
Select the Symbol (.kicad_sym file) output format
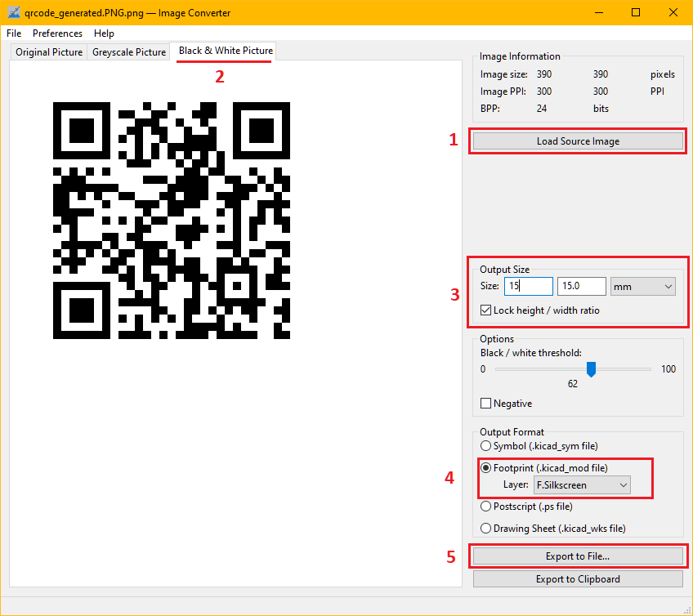click(486, 445)
